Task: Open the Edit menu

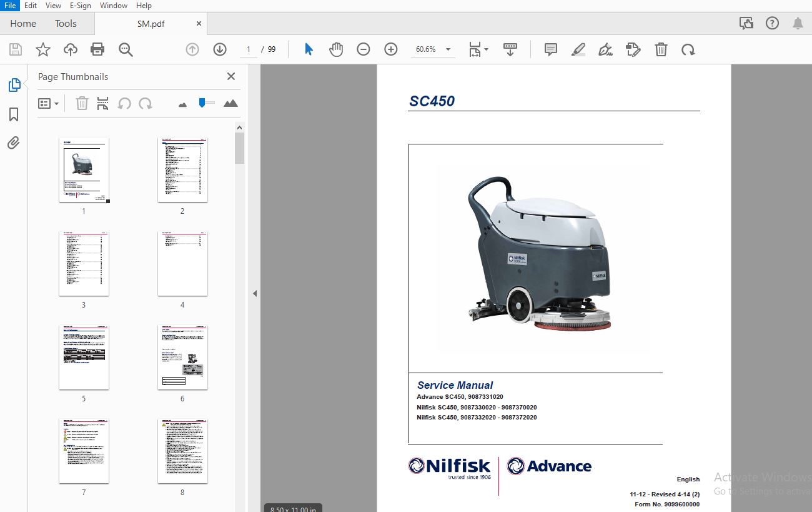Action: click(x=31, y=5)
